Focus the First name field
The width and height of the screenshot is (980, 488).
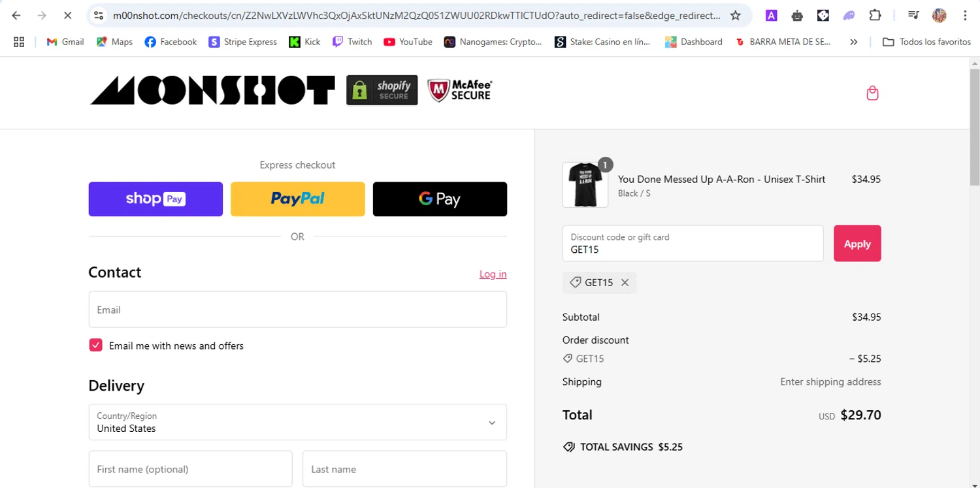190,469
